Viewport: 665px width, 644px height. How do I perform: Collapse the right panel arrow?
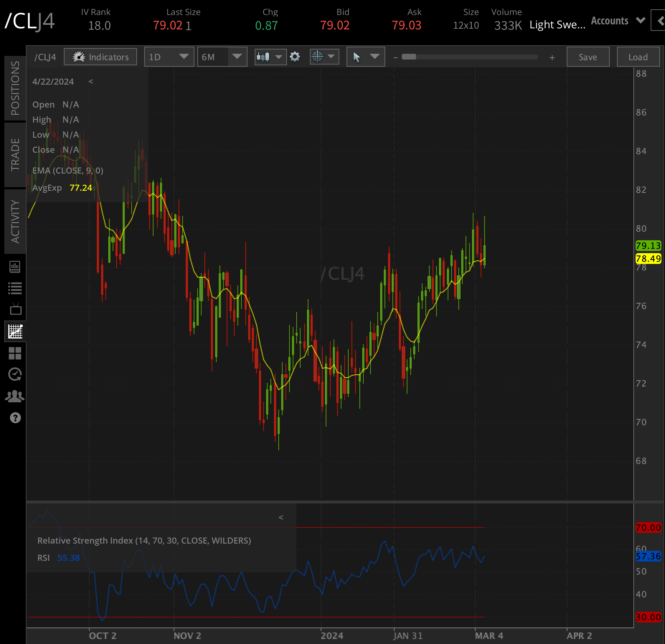coord(659,21)
